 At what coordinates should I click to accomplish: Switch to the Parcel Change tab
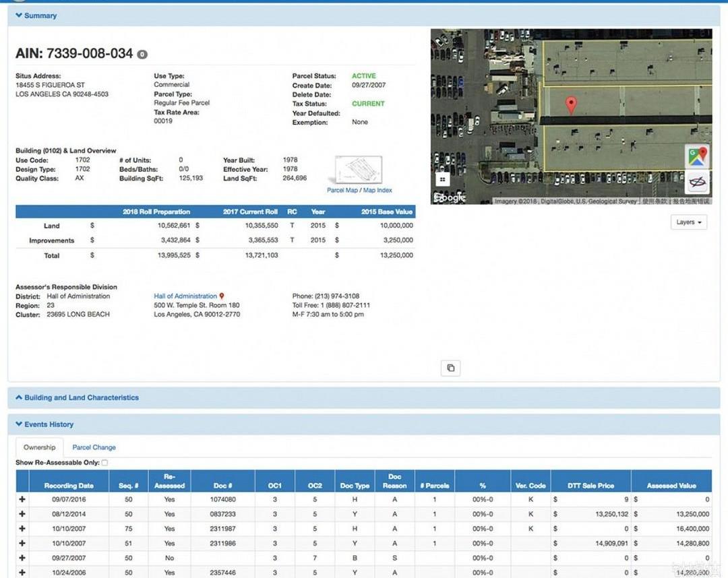click(94, 447)
